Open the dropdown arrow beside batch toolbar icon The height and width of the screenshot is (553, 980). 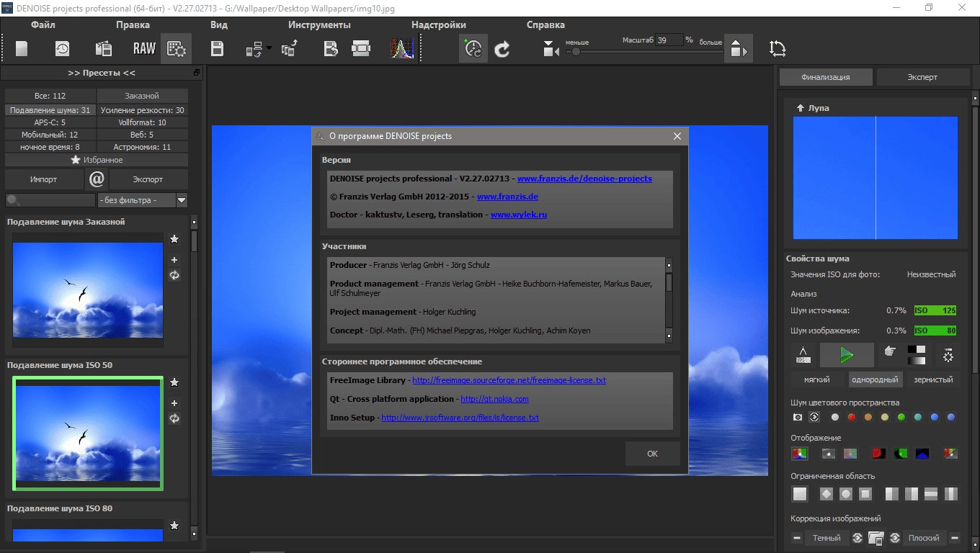(269, 48)
